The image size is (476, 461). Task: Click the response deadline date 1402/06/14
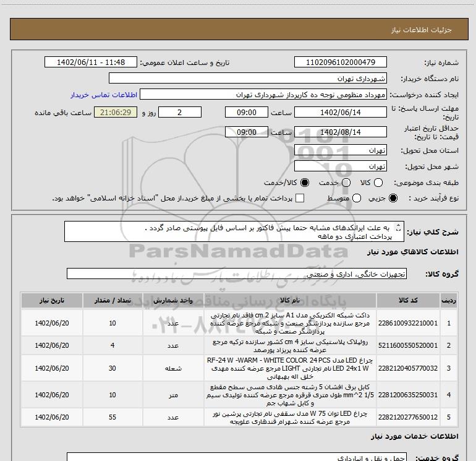[x=340, y=113]
